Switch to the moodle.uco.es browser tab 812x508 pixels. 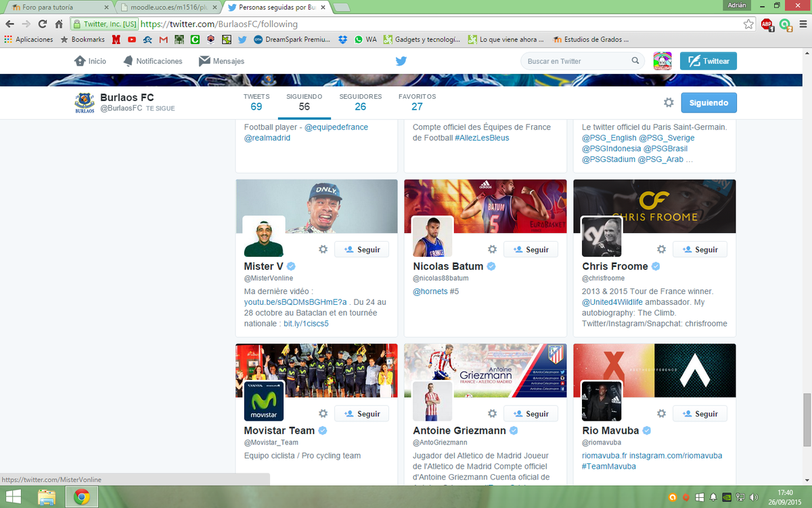[x=167, y=7]
